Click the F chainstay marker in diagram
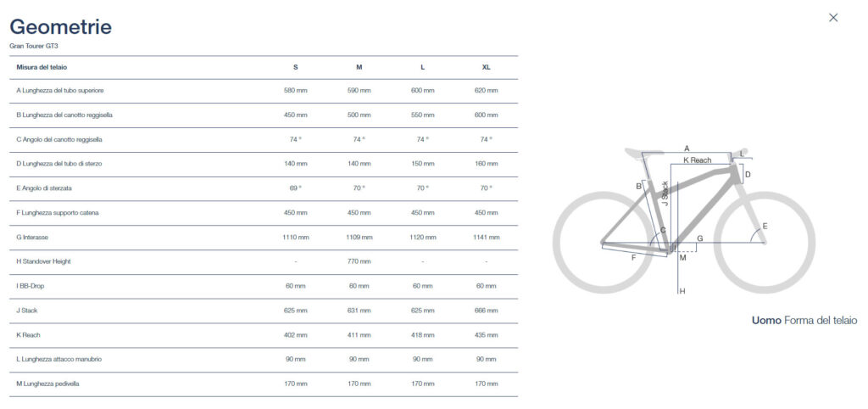Image resolution: width=868 pixels, height=409 pixels. pos(634,258)
